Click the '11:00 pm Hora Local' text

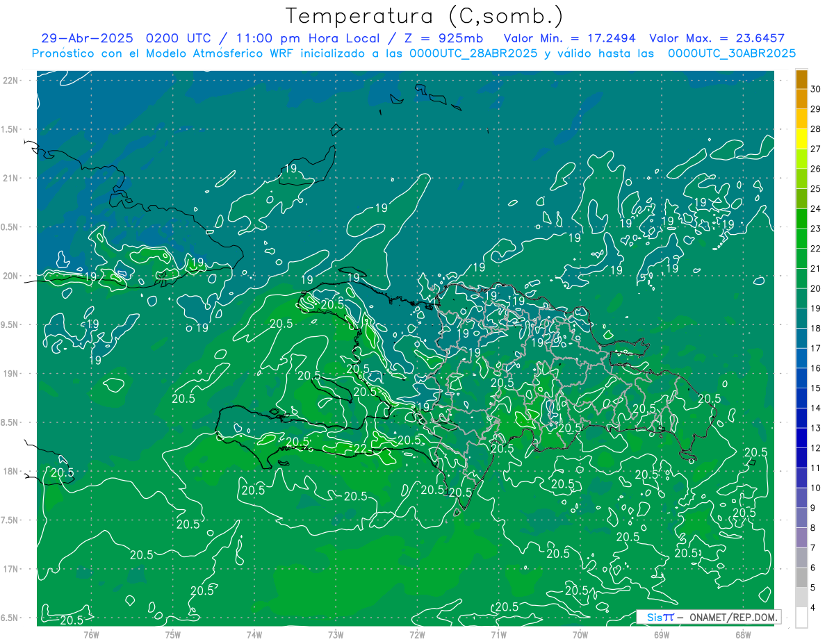click(x=309, y=38)
